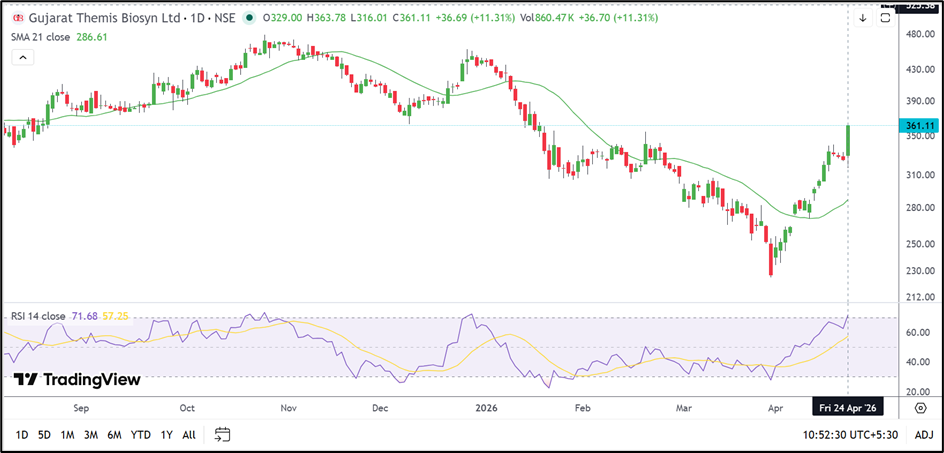This screenshot has height=453, width=944.
Task: Set the range to 6M
Action: (x=114, y=434)
